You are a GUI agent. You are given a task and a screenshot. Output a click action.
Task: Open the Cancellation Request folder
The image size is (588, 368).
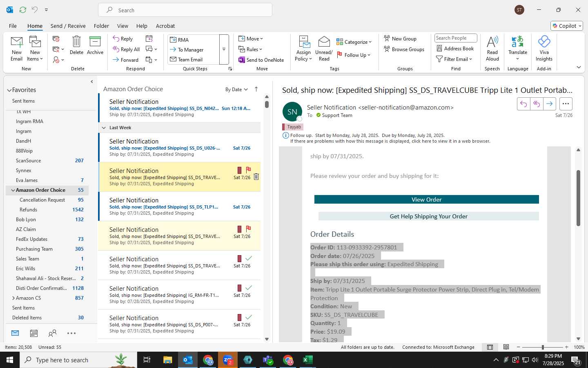47,200
